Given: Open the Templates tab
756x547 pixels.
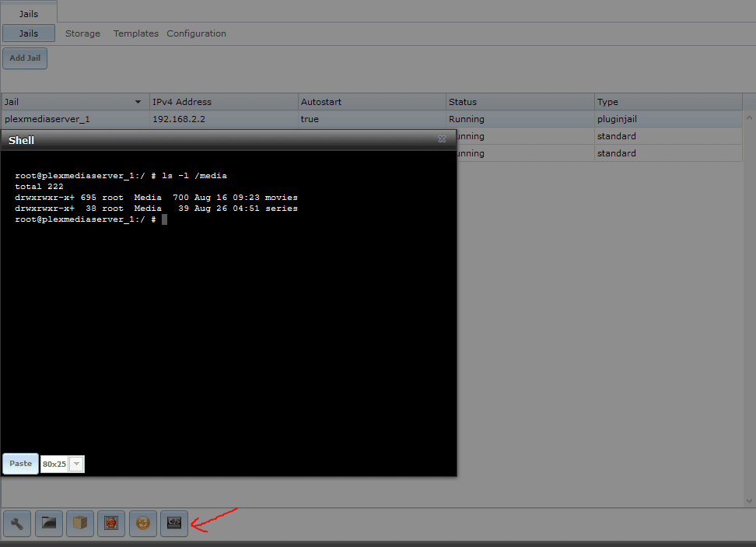Looking at the screenshot, I should pos(136,33).
